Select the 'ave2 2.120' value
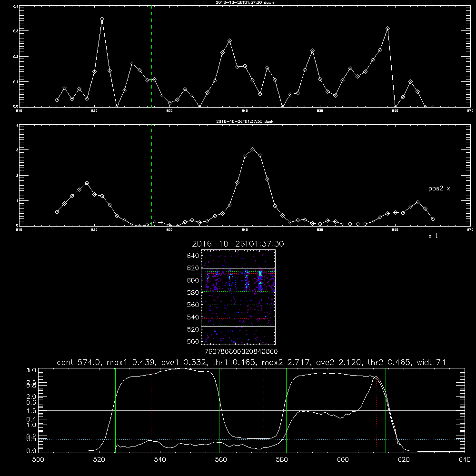The width and height of the screenshot is (476, 476). click(338, 362)
